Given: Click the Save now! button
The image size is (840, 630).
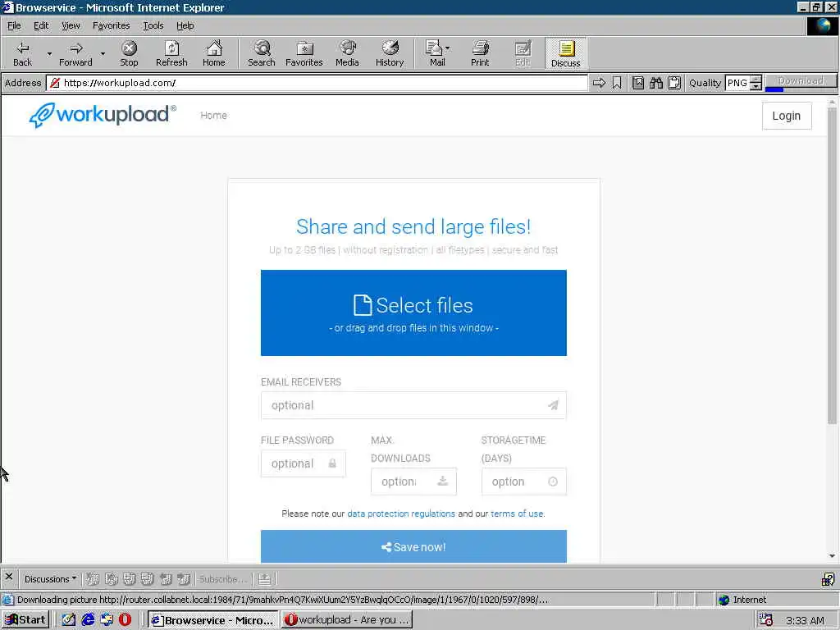Looking at the screenshot, I should (x=413, y=546).
